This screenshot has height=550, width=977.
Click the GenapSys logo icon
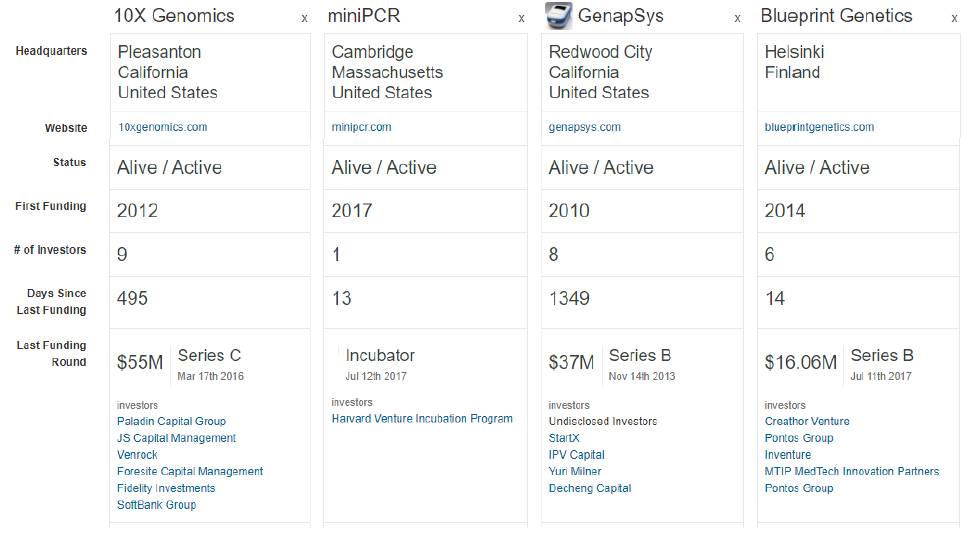click(559, 16)
